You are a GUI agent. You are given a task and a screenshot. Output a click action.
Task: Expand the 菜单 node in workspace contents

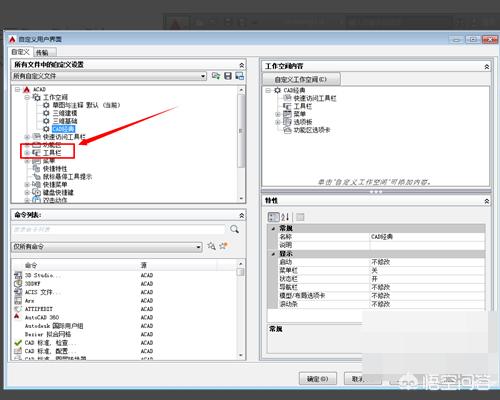(278, 114)
